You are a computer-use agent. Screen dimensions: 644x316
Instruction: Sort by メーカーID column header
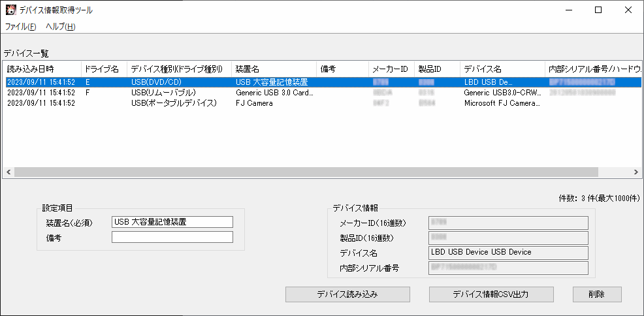click(390, 69)
